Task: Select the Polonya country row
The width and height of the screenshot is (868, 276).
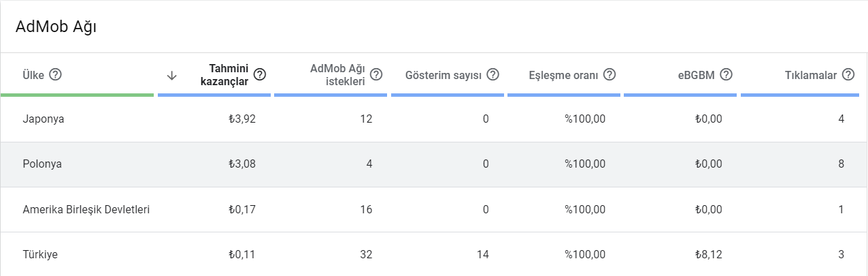Action: point(434,164)
